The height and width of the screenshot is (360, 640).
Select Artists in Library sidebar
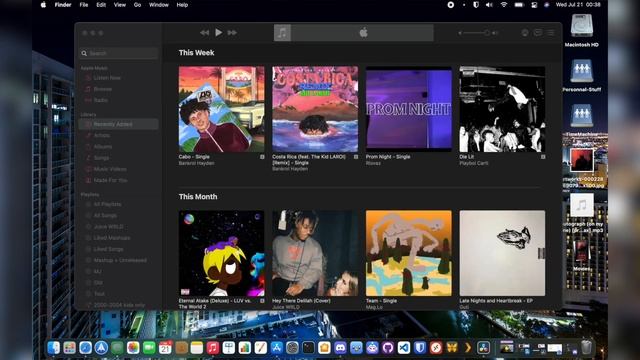pos(102,135)
